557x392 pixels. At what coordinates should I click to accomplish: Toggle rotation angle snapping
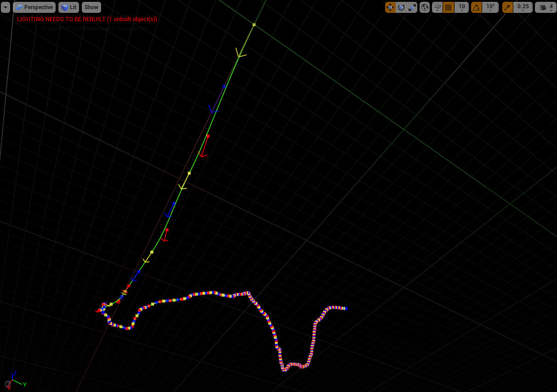477,7
